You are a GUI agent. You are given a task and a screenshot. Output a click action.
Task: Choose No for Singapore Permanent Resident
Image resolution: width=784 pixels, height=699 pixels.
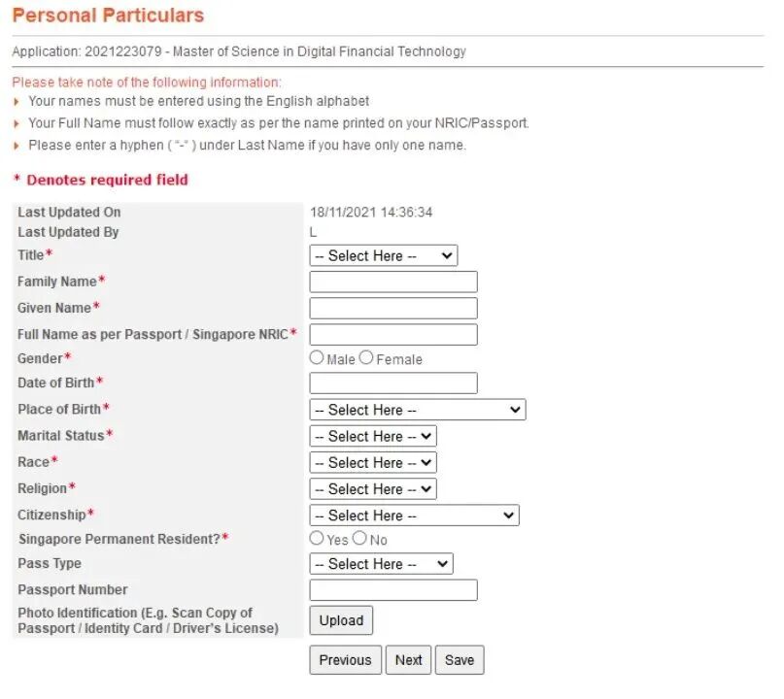[359, 538]
